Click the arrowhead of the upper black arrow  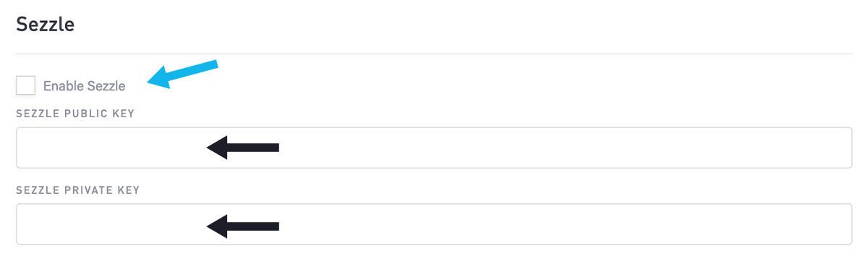217,148
